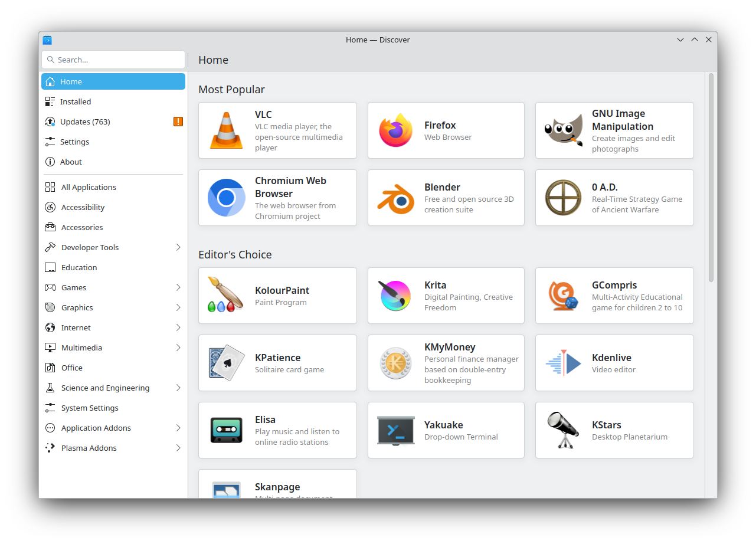Open the KMyMoney app card title
Image resolution: width=756 pixels, height=544 pixels.
(x=450, y=347)
